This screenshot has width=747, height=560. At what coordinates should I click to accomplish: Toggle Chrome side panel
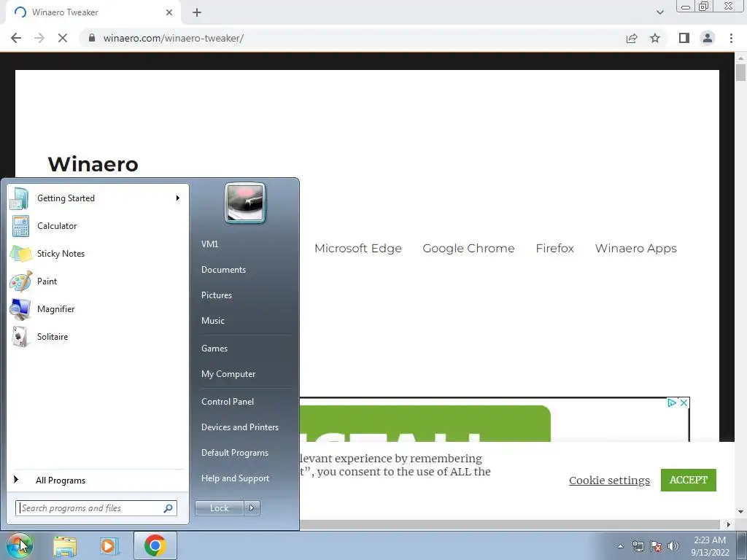coord(684,38)
